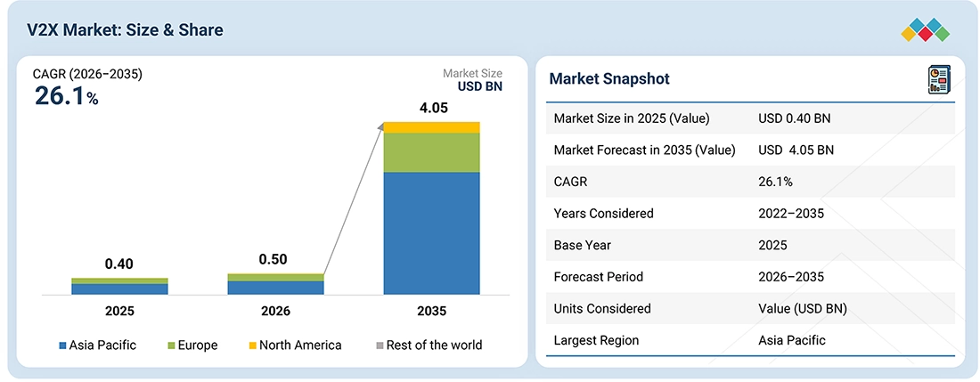Click the Base Year value 2025 in the table

772,245
